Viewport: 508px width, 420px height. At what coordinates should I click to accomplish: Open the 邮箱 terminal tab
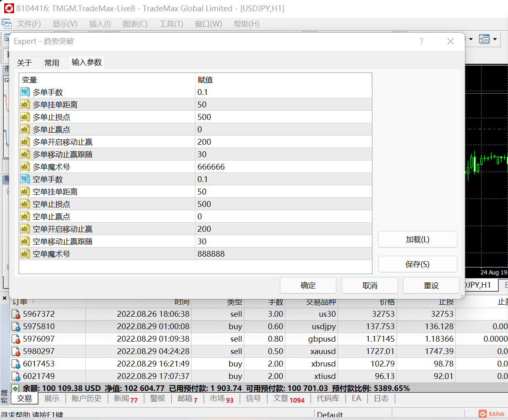coord(187,398)
